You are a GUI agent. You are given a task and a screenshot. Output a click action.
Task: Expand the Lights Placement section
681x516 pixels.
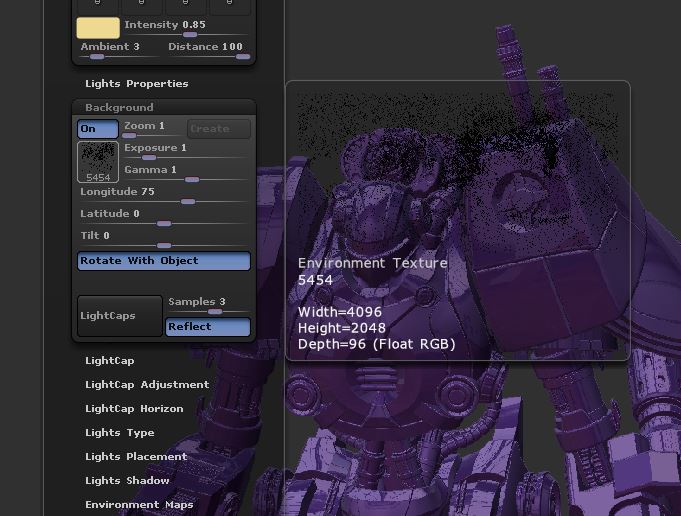point(136,457)
